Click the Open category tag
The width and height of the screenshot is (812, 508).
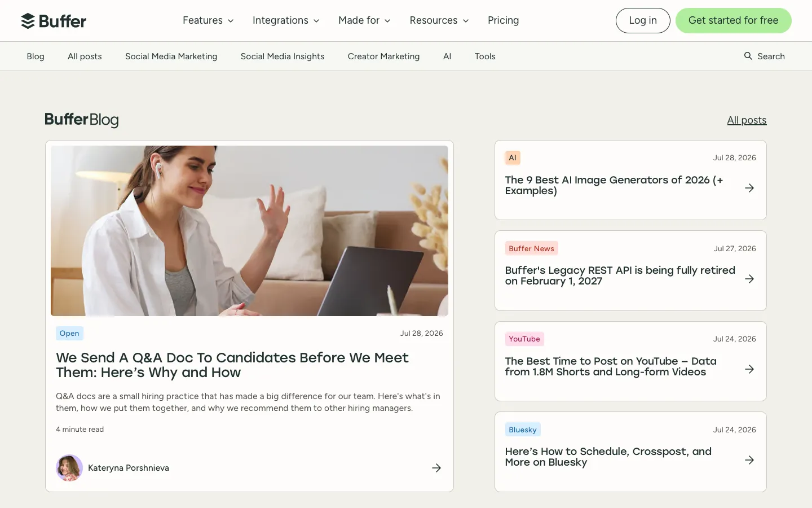click(69, 333)
